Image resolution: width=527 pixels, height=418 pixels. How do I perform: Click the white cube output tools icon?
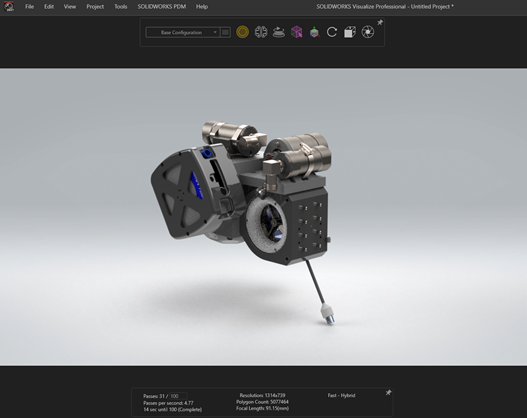click(x=350, y=32)
